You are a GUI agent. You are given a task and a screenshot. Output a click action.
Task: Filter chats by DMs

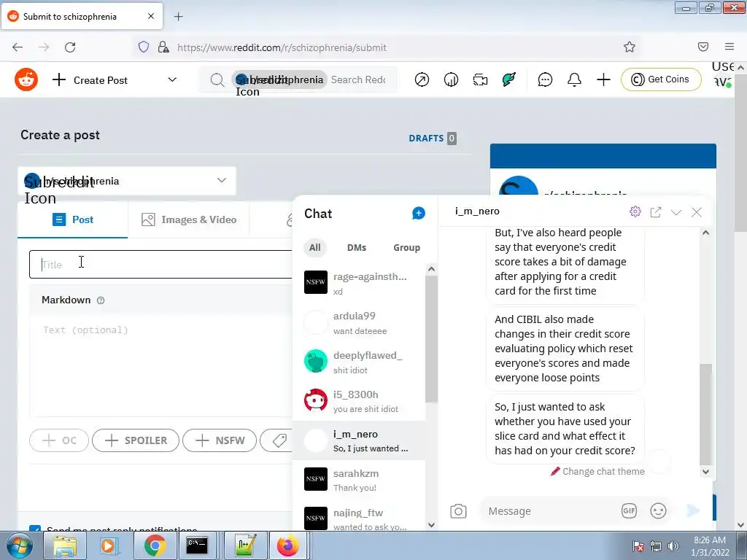pyautogui.click(x=356, y=248)
